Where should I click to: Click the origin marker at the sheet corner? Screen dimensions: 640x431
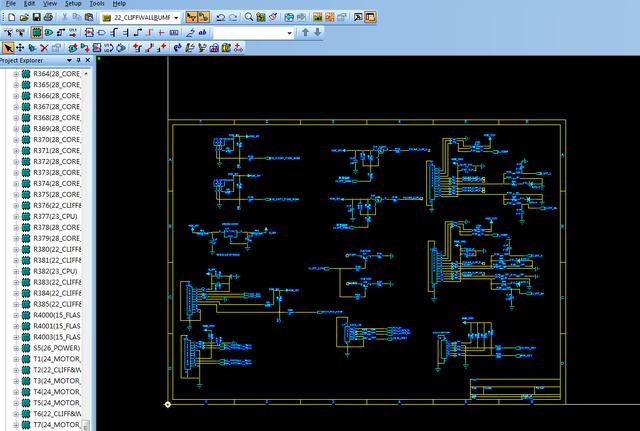pyautogui.click(x=168, y=404)
